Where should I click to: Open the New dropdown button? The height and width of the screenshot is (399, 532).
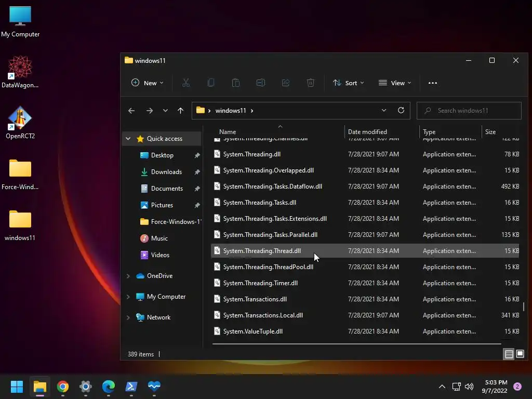click(x=147, y=83)
